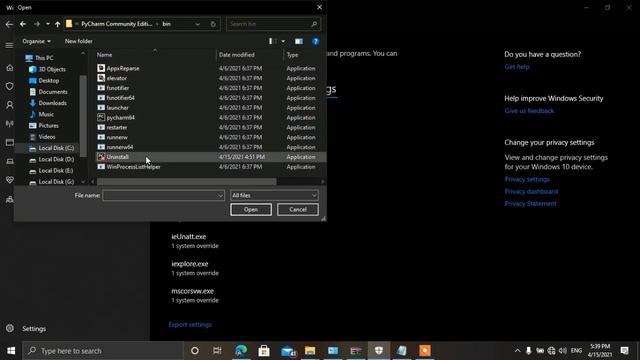
Task: Select elevator application file
Action: (117, 78)
